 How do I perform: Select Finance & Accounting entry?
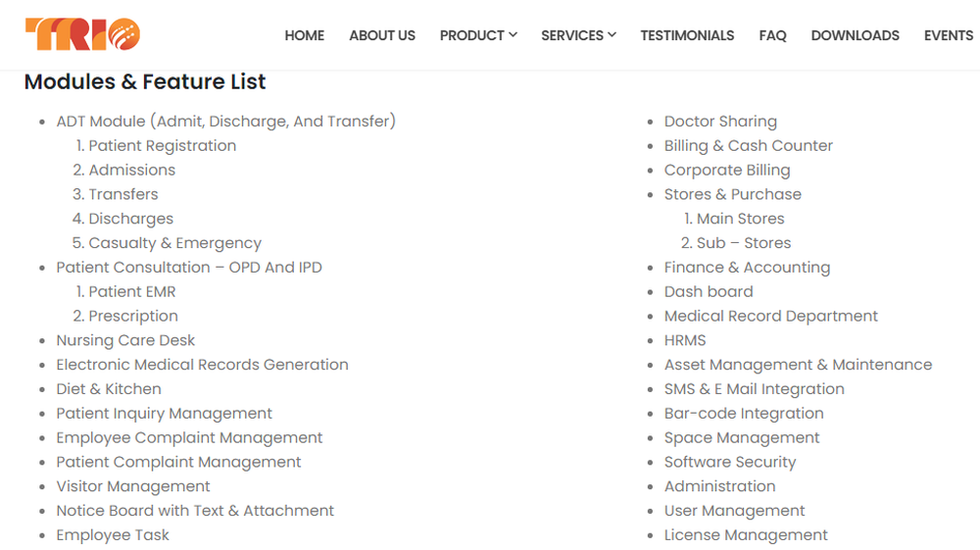(747, 268)
